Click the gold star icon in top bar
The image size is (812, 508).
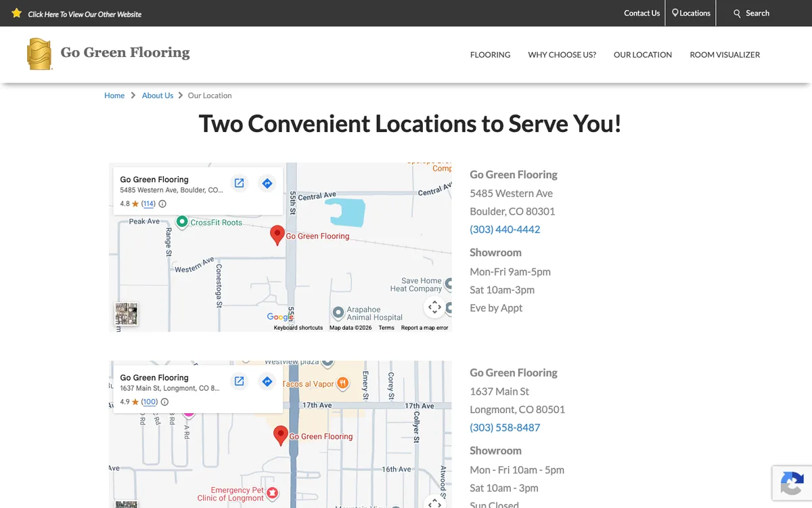17,13
